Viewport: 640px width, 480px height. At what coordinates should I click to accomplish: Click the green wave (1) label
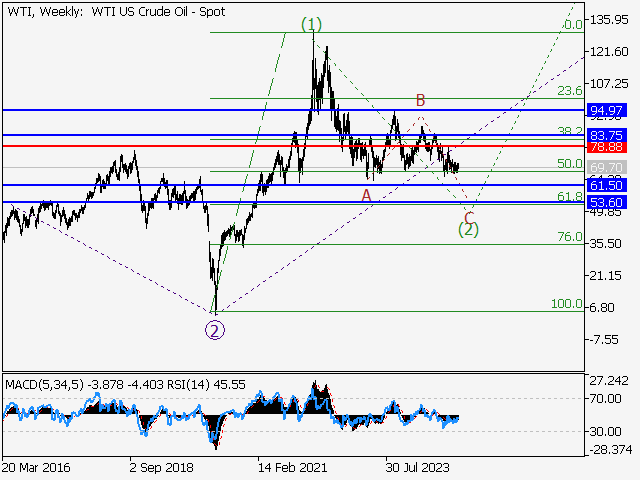[x=312, y=24]
